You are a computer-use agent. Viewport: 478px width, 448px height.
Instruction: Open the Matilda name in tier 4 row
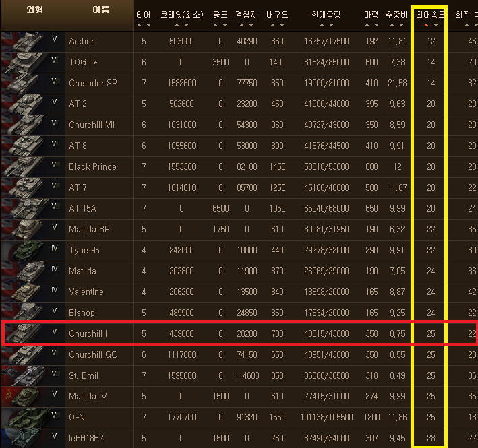pos(82,271)
